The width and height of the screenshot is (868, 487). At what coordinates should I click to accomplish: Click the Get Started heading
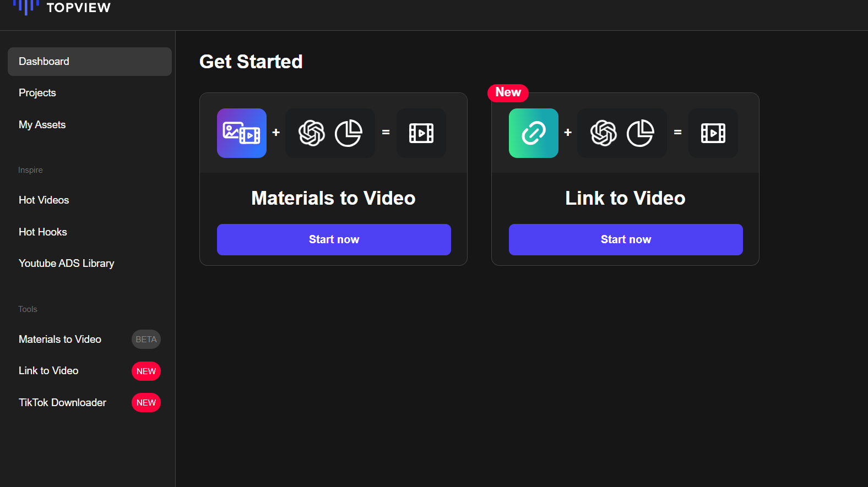[251, 62]
